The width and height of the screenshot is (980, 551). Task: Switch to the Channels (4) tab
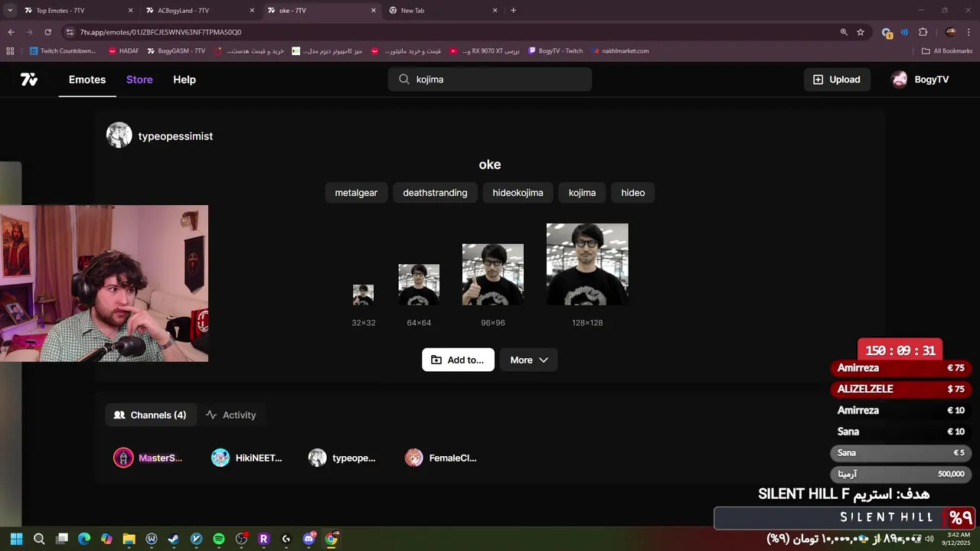[150, 415]
